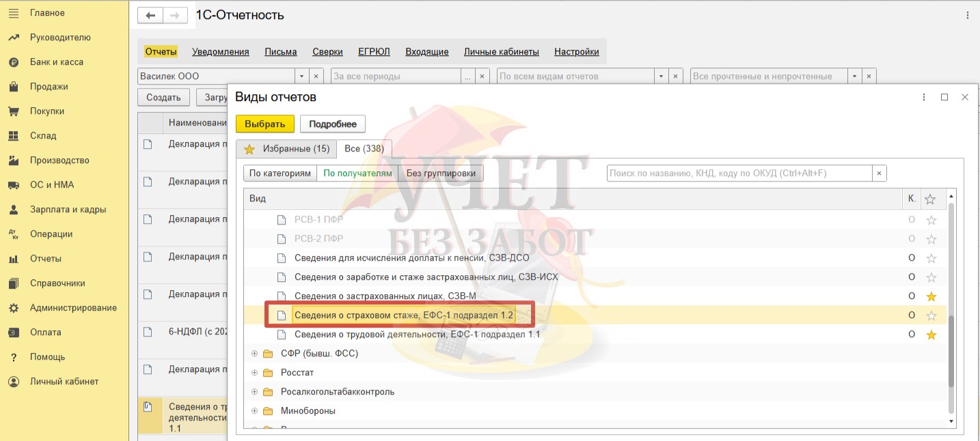The width and height of the screenshot is (980, 441).
Task: Go to Продажи section
Action: point(49,87)
